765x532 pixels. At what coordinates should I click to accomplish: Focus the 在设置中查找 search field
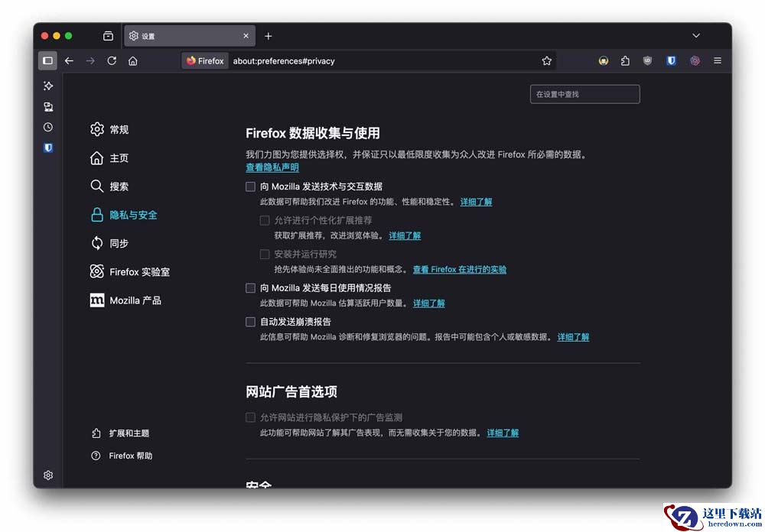coord(585,94)
